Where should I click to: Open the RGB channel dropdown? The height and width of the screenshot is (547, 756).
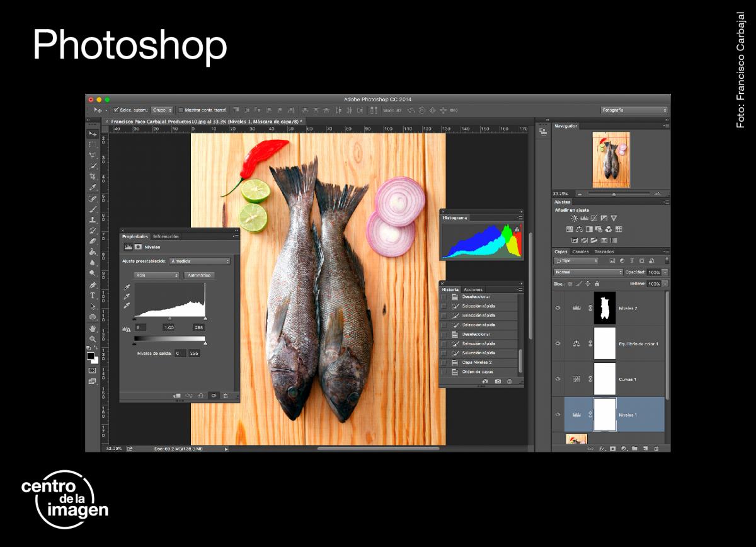(x=156, y=275)
